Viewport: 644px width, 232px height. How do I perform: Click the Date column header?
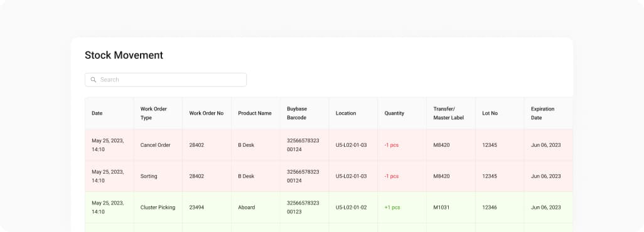(x=97, y=113)
